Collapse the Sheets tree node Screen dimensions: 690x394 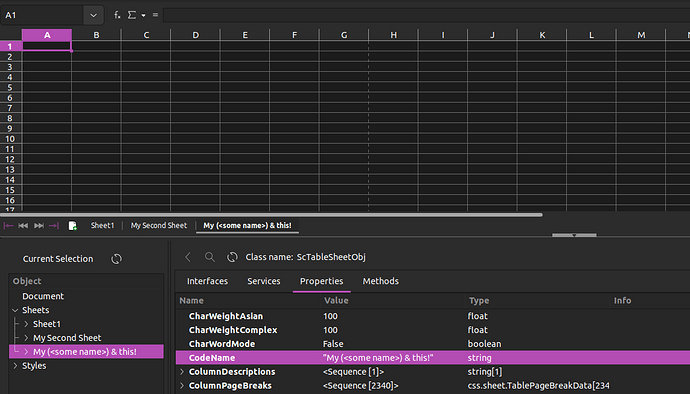[x=15, y=310]
